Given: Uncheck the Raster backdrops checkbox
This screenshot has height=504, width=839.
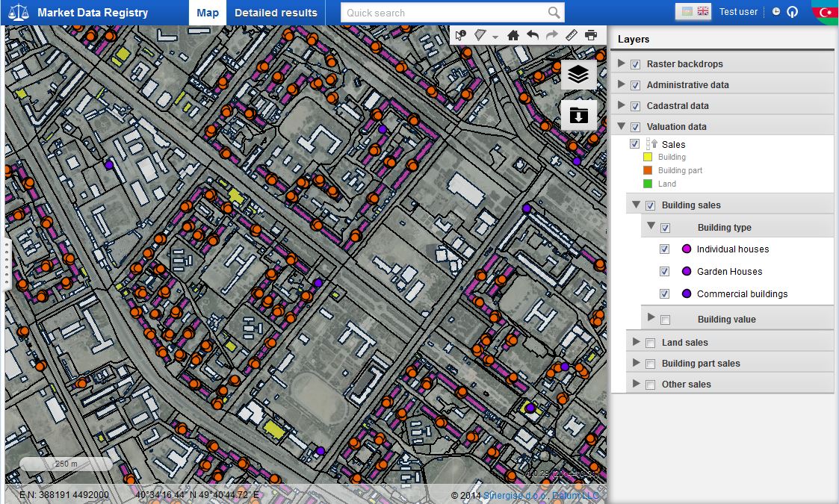Looking at the screenshot, I should click(635, 64).
